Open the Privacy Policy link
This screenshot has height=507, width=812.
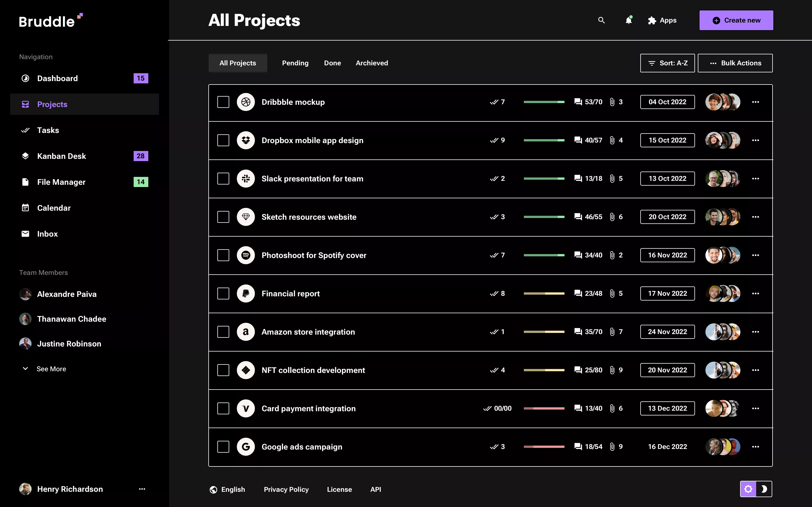point(286,489)
